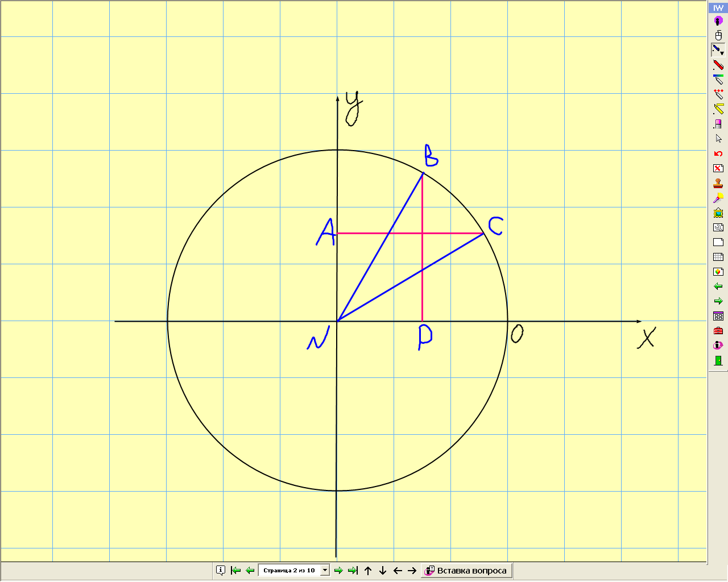Jump to the first page
Image resolution: width=728 pixels, height=582 pixels.
tap(235, 570)
